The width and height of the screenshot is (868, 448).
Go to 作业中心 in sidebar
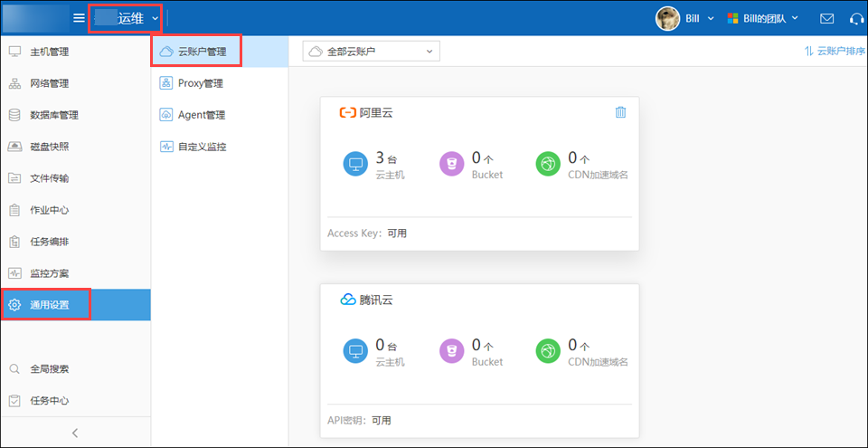coord(75,210)
